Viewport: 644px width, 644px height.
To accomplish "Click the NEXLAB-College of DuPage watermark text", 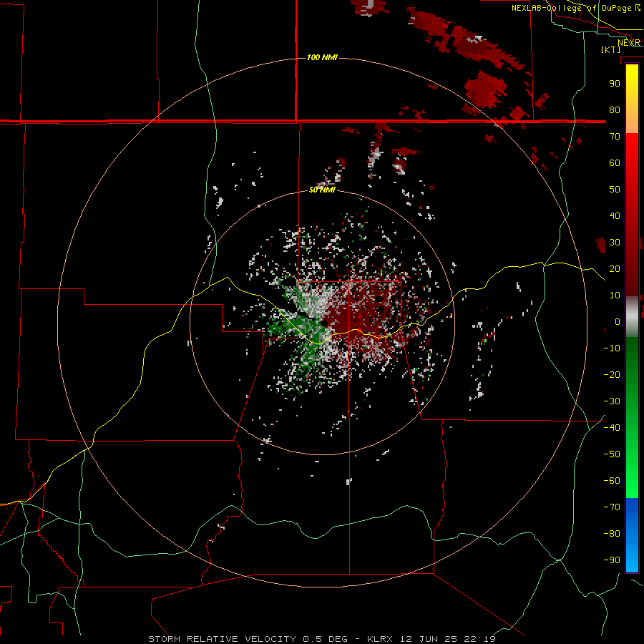I will point(573,8).
